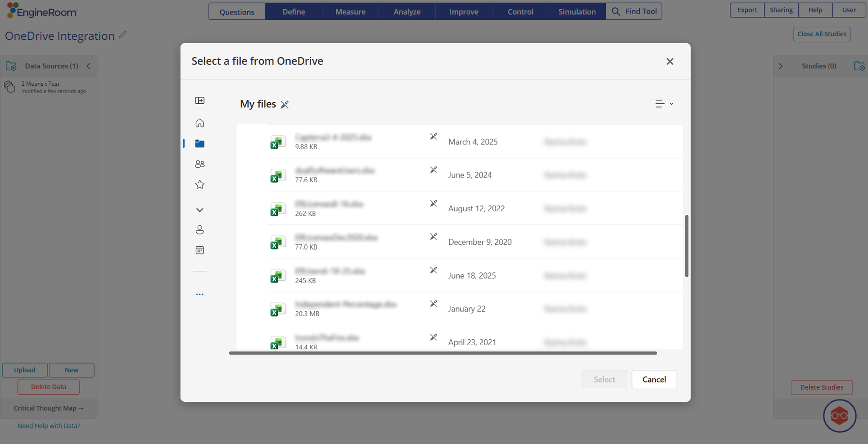Click the Export button

click(747, 10)
